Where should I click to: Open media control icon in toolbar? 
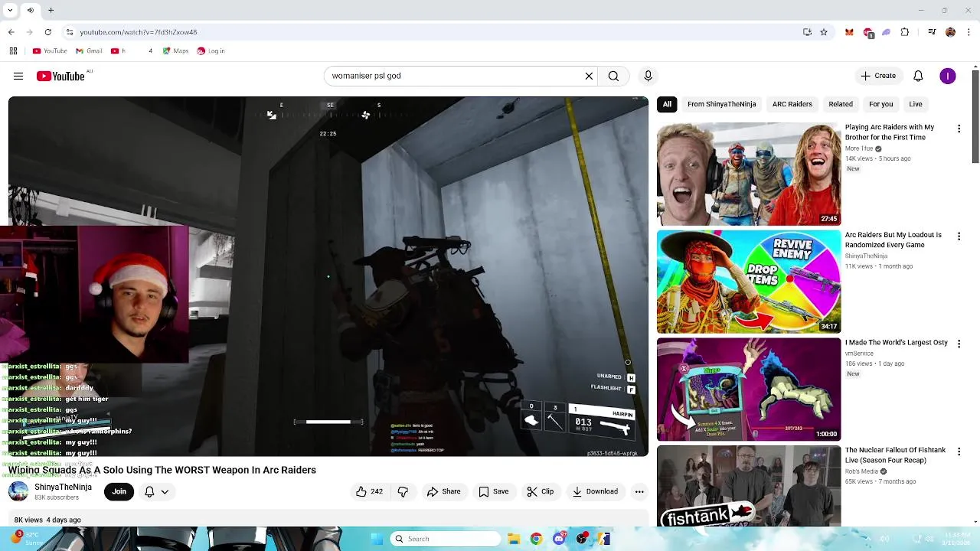tap(932, 32)
